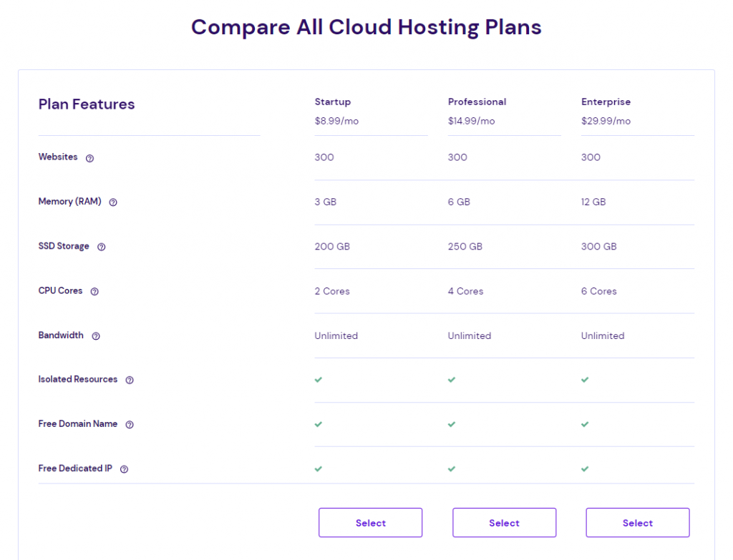
Task: Click the Memory (RAM) question mark icon
Action: [112, 202]
